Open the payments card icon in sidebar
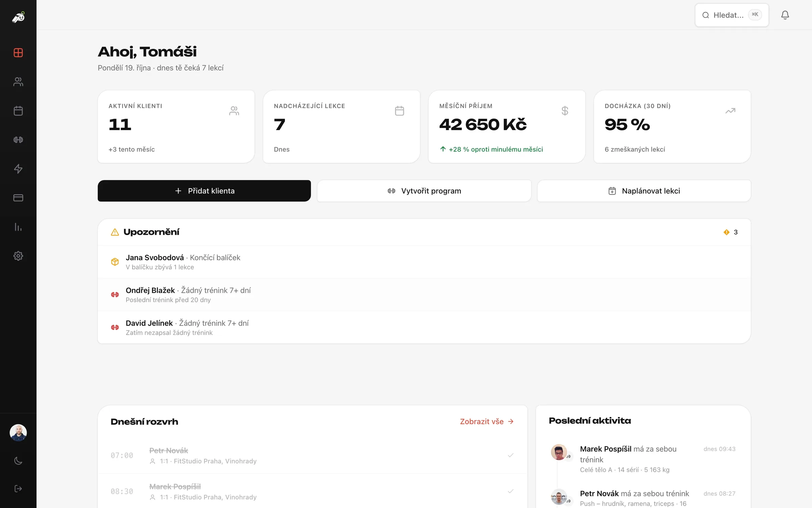 click(18, 198)
